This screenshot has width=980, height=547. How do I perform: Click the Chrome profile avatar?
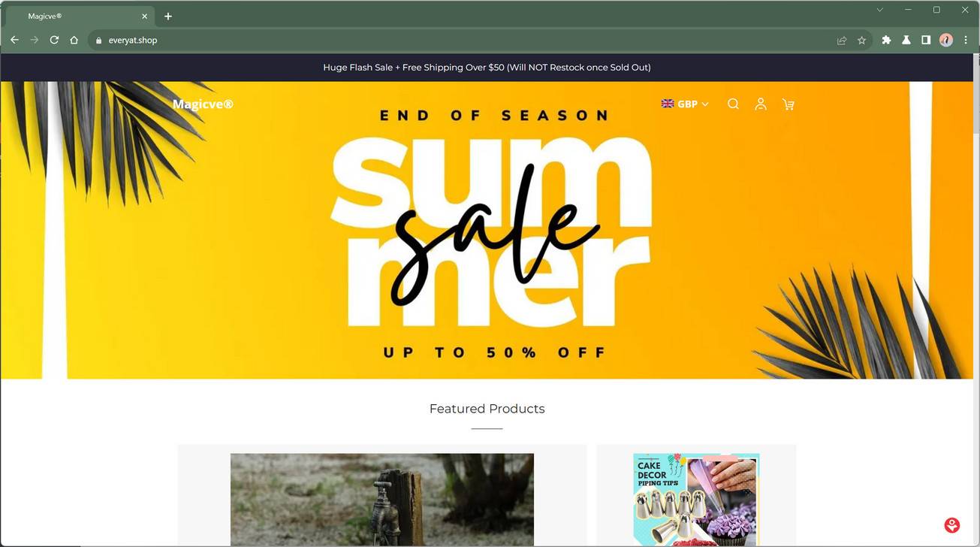pyautogui.click(x=946, y=40)
